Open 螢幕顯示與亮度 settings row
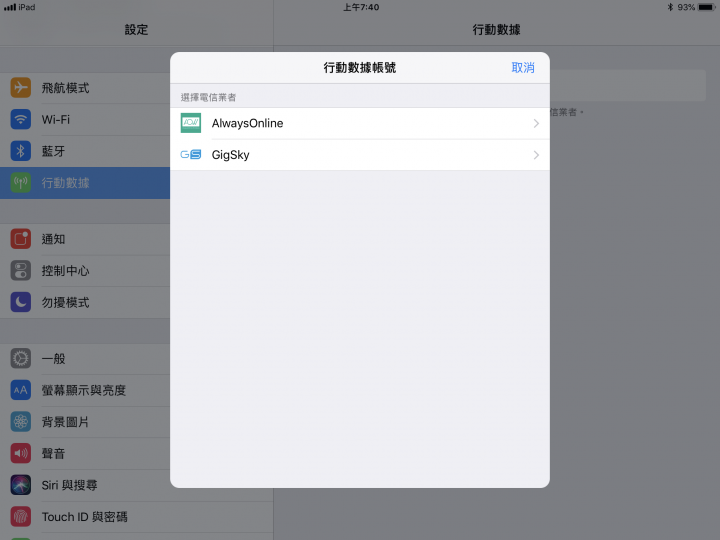This screenshot has width=720, height=540. coord(85,390)
